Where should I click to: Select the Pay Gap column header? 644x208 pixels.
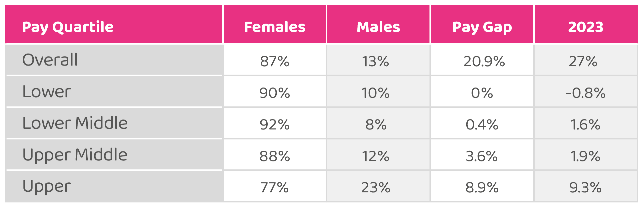tap(482, 27)
